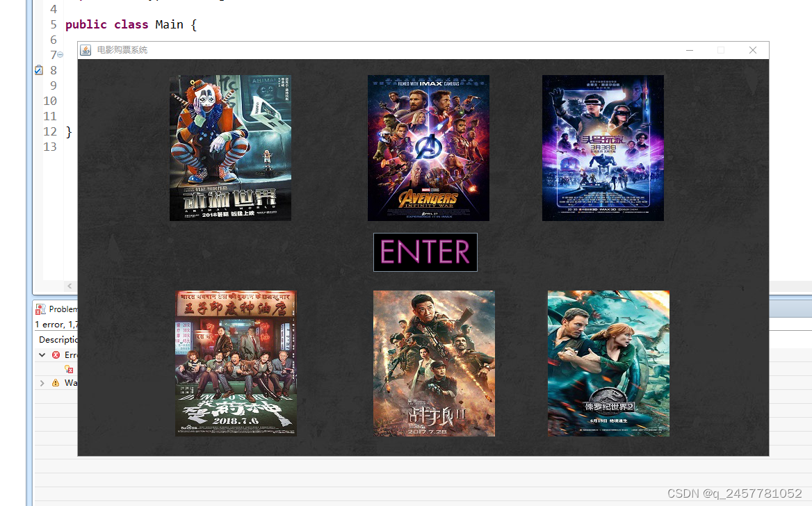Click the pink ENTER button
This screenshot has height=506, width=812.
click(425, 252)
